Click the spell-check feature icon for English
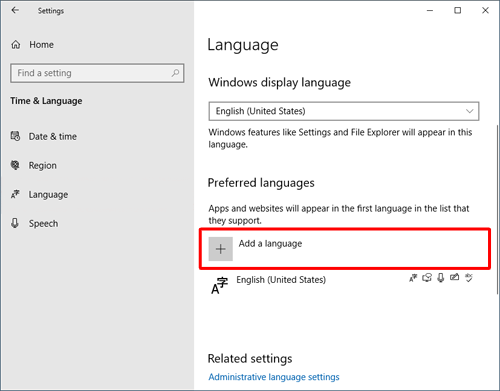 click(x=469, y=278)
